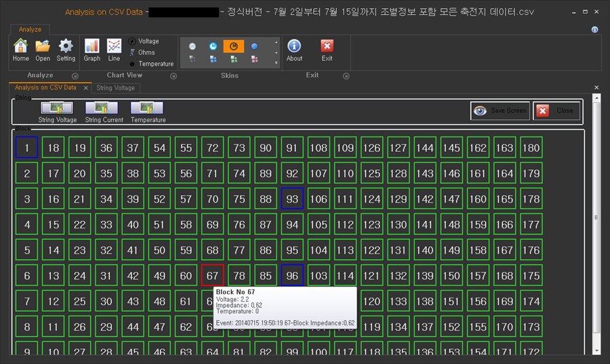
Task: Select block 134
Action: [399, 327]
